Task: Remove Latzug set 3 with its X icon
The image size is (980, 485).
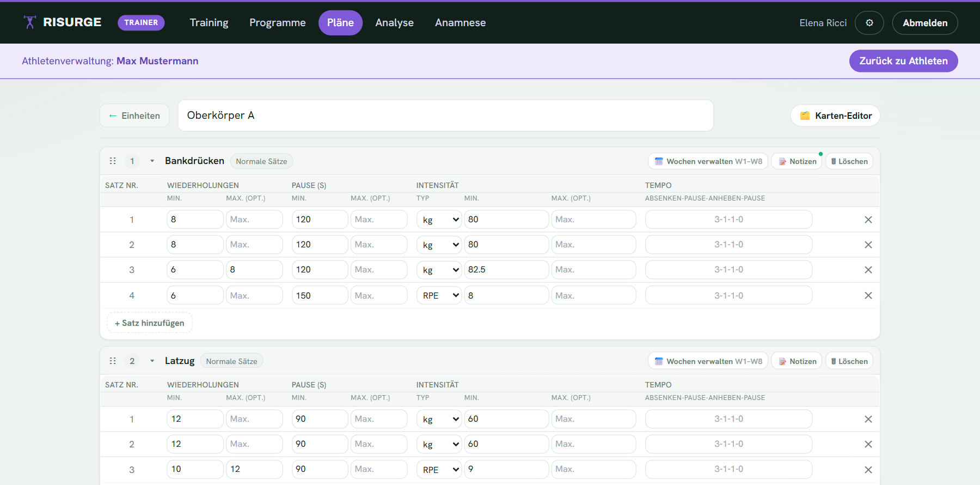Action: (868, 470)
